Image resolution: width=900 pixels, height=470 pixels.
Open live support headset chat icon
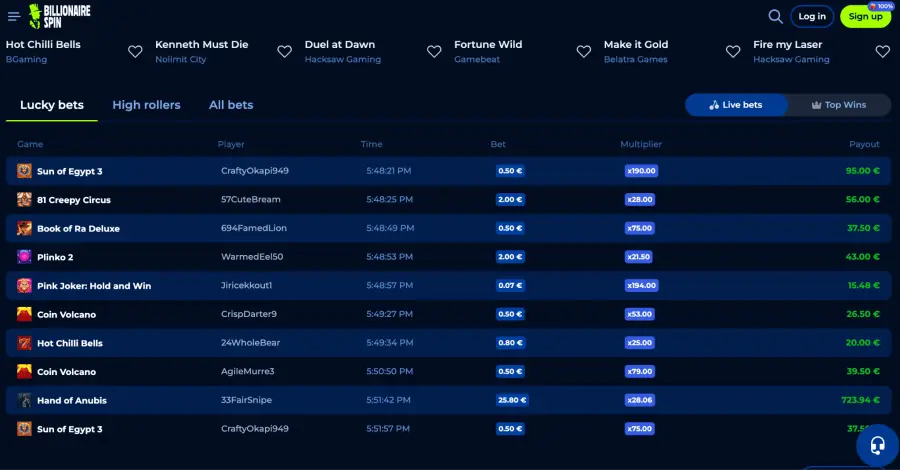pyautogui.click(x=877, y=445)
